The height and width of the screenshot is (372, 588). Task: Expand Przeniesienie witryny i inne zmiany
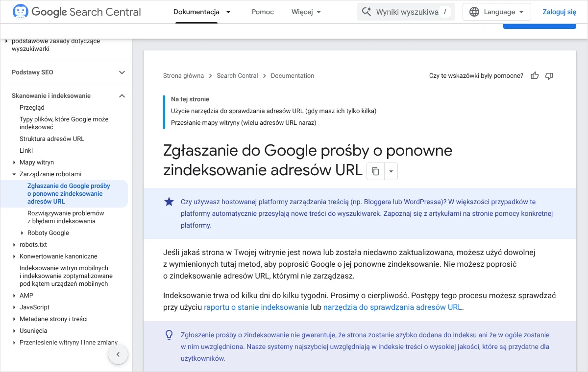click(14, 343)
